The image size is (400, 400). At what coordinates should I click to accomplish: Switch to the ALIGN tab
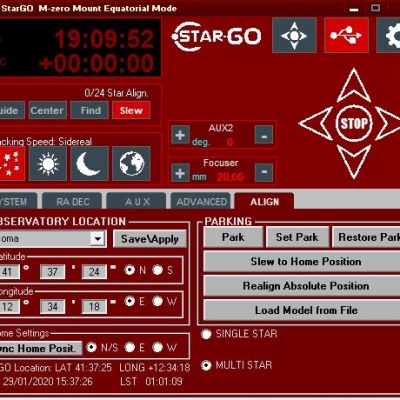(264, 201)
